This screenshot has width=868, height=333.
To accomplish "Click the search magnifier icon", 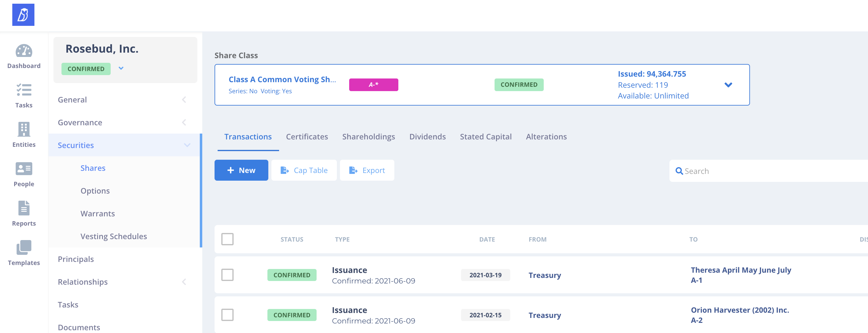I will click(679, 171).
